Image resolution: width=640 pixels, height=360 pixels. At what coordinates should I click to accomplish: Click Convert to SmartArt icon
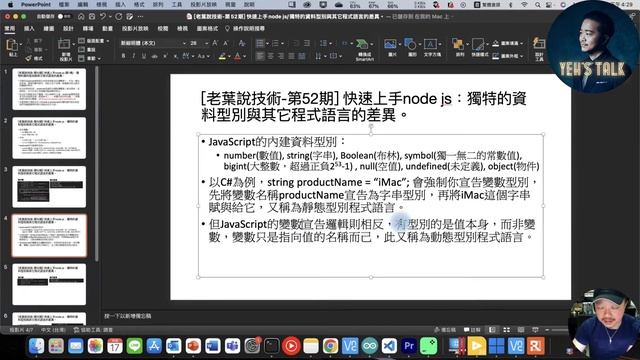tap(362, 44)
